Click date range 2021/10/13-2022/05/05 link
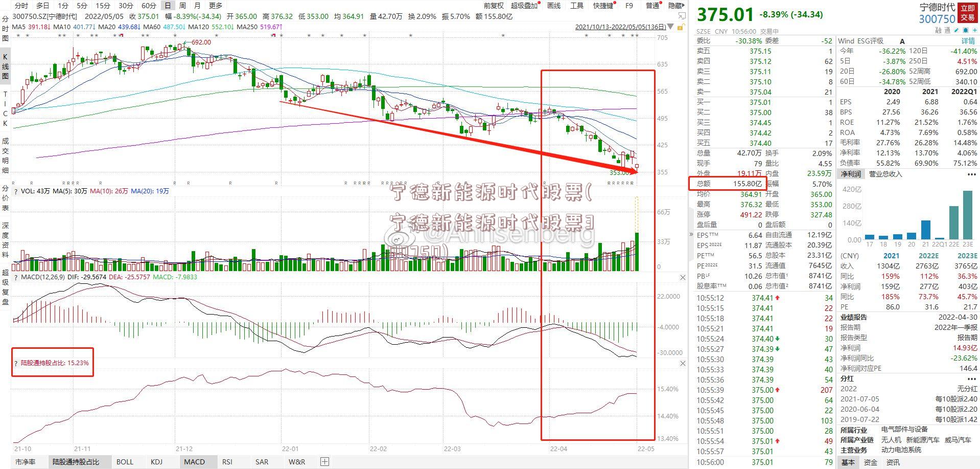The height and width of the screenshot is (469, 980). pos(621,27)
